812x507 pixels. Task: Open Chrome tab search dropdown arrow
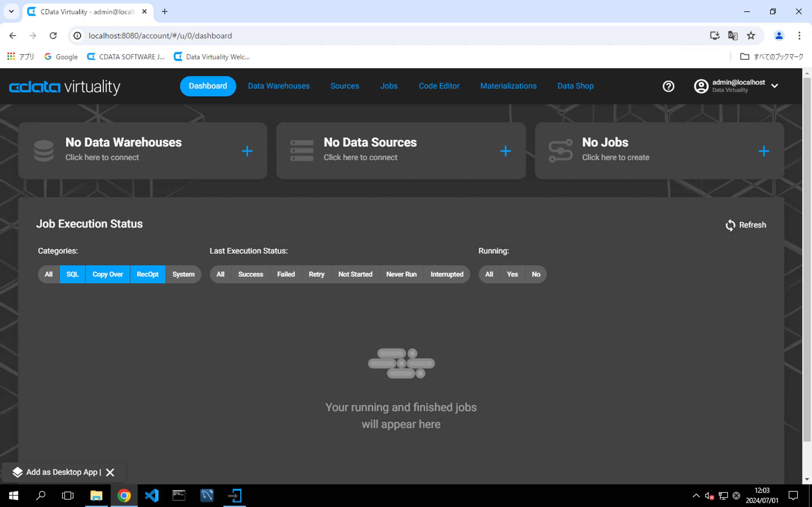(11, 11)
